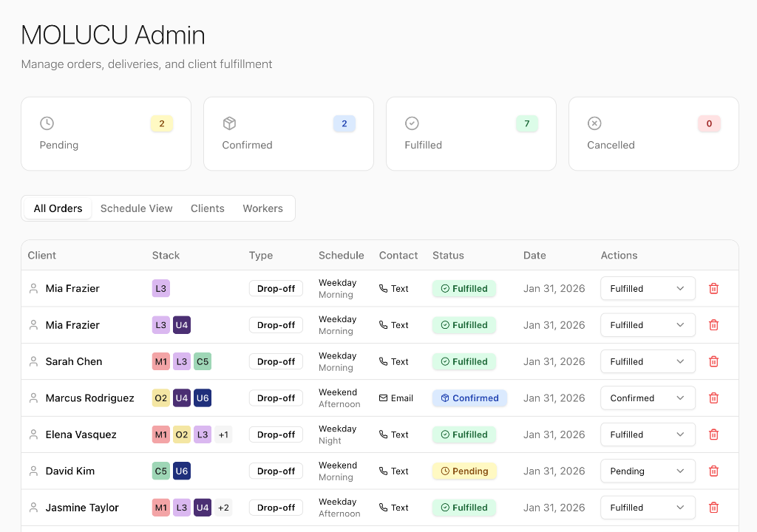The height and width of the screenshot is (532, 757).
Task: Click the phone icon in Elena Vasquez's row
Action: tap(384, 434)
